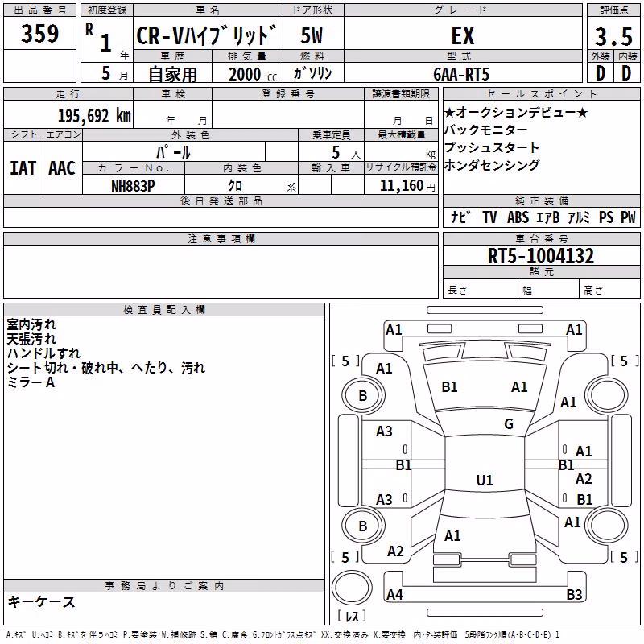Screen dimensions: 644x644
Task: Click grade value EX
Action: tap(463, 35)
